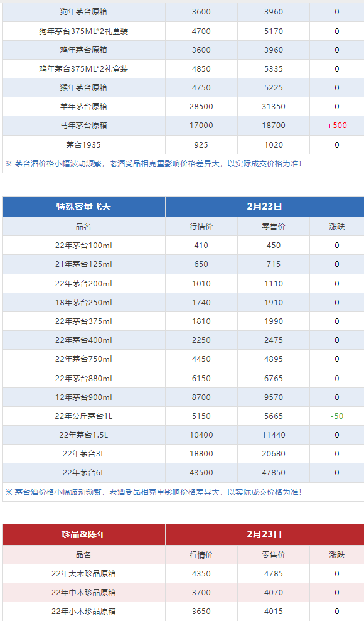This screenshot has height=621, width=364.
Task: Select the 22年小木珍品原箱 product name
Action: [83, 611]
